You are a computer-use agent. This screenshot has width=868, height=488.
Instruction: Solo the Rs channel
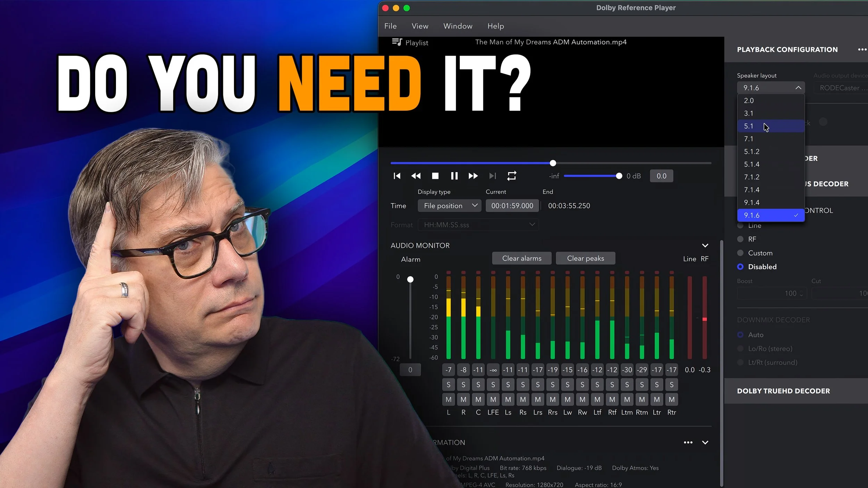[x=523, y=385]
